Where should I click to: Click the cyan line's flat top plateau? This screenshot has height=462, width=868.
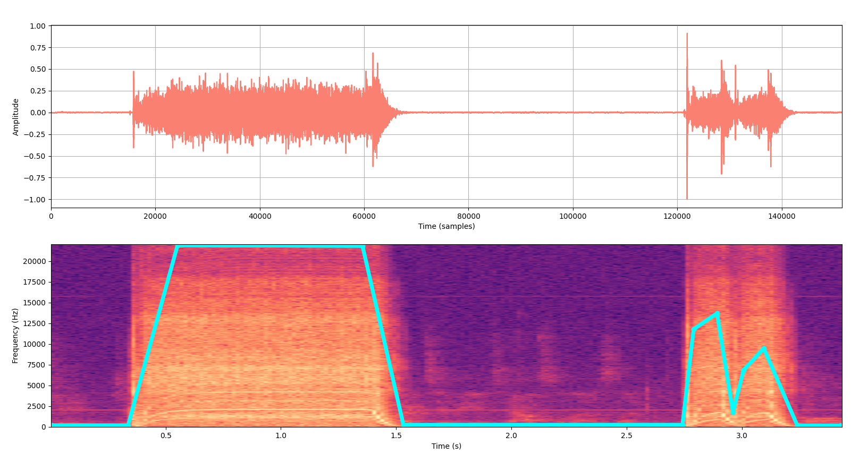[x=270, y=246]
